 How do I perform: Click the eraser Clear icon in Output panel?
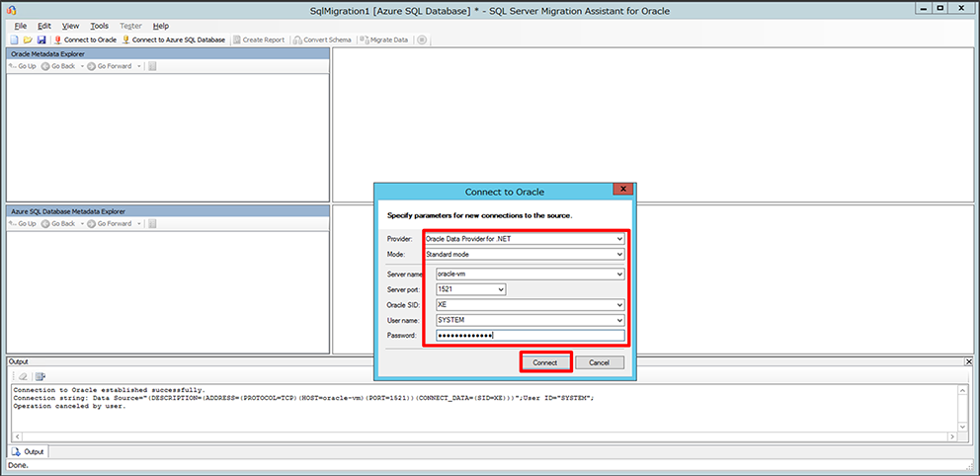pyautogui.click(x=23, y=376)
